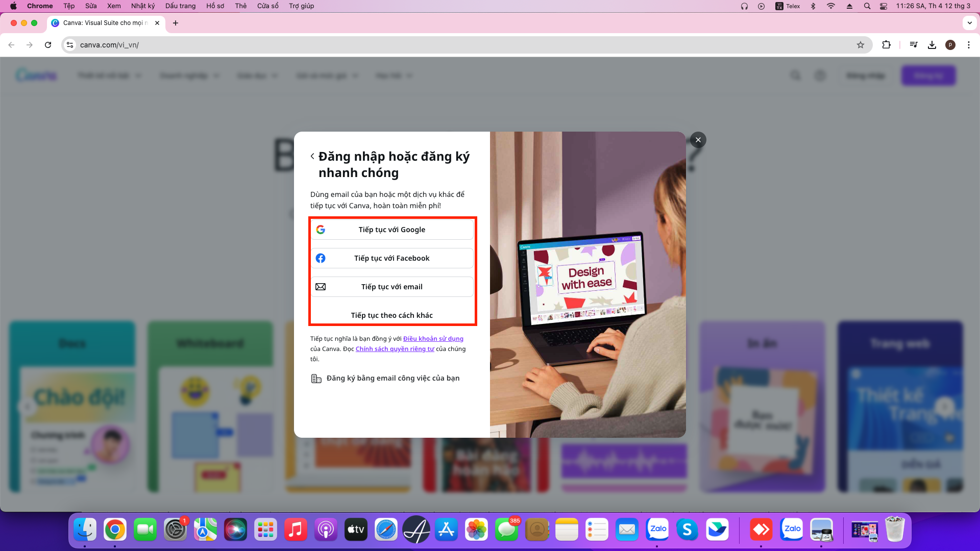
Task: Expand tab search dropdown arrow
Action: 970,23
